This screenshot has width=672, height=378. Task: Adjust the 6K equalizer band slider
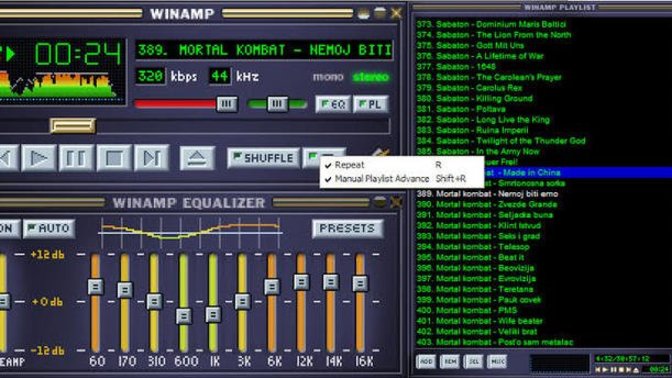[272, 287]
